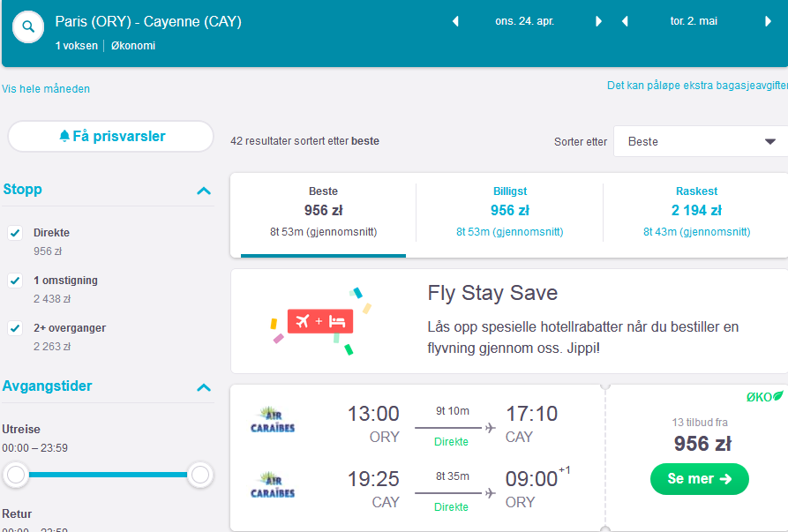Click Air Caraïbes logo on outbound flight
Screen dimensions: 788x532
point(273,419)
